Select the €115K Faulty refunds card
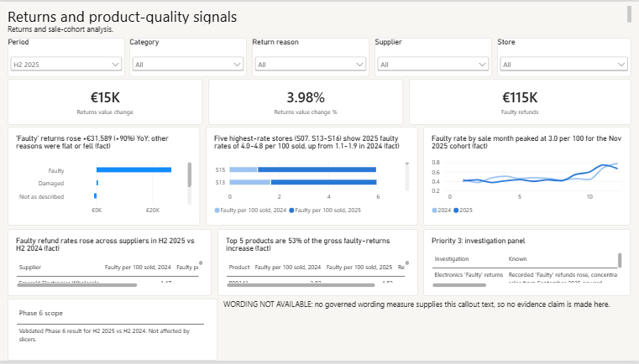This screenshot has width=639, height=364. tap(520, 101)
